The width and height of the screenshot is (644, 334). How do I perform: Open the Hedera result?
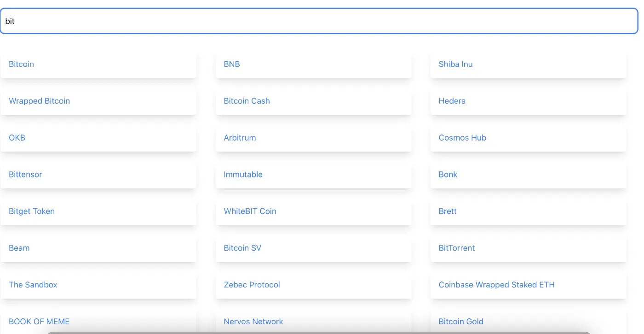pos(452,101)
